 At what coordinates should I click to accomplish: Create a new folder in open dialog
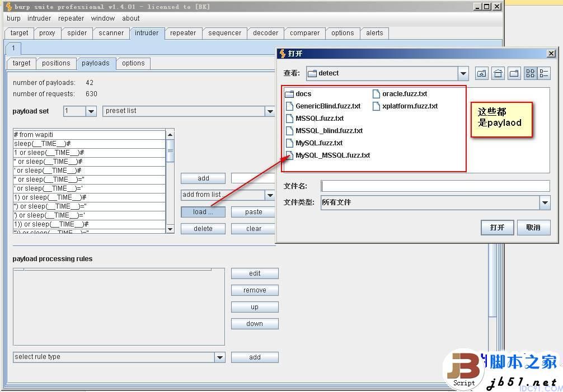pos(514,73)
